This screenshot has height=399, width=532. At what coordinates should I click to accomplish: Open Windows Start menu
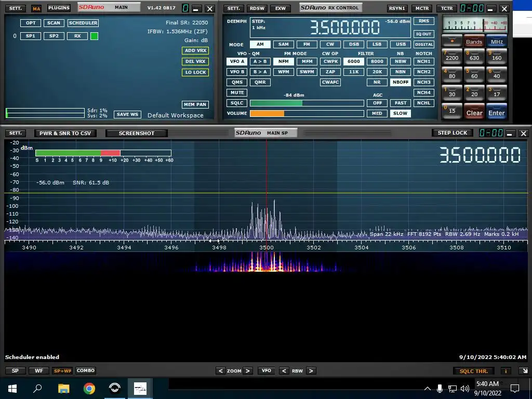(12, 388)
